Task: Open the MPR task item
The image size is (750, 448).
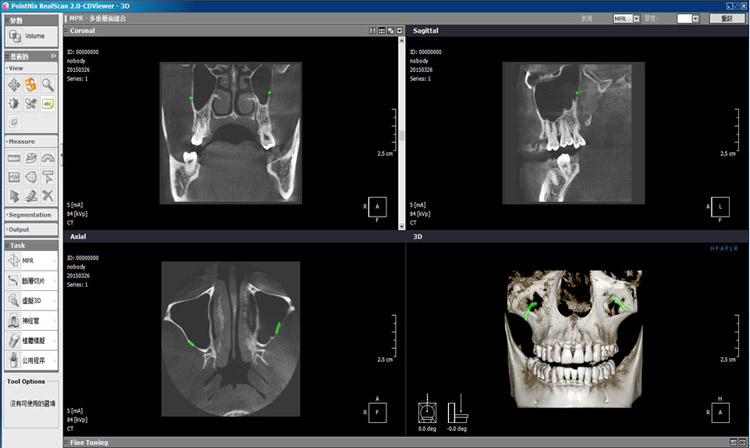Action: tap(32, 261)
